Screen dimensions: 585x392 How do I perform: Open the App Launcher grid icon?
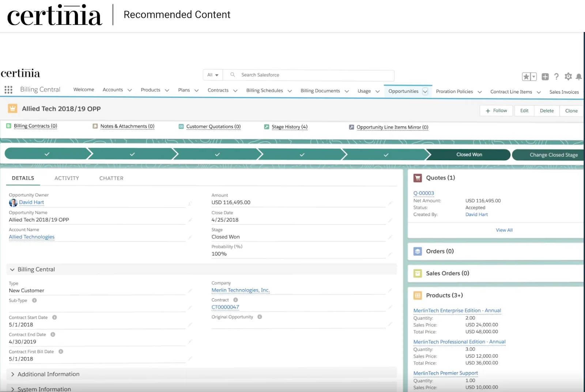(8, 90)
